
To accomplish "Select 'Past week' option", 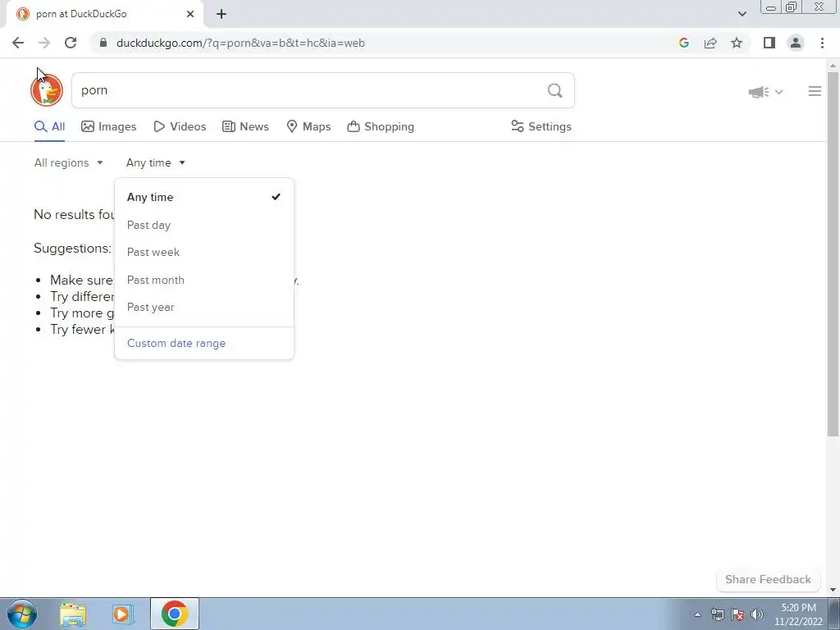I will tap(204, 253).
